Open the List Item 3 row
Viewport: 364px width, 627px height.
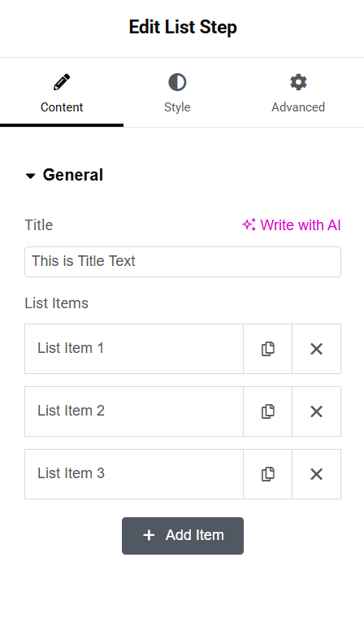click(x=134, y=474)
